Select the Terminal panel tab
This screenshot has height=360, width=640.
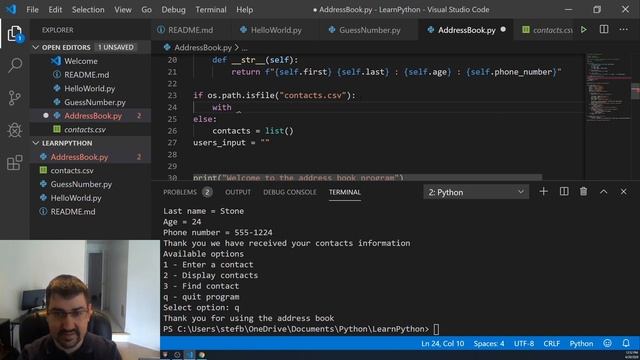coord(345,192)
